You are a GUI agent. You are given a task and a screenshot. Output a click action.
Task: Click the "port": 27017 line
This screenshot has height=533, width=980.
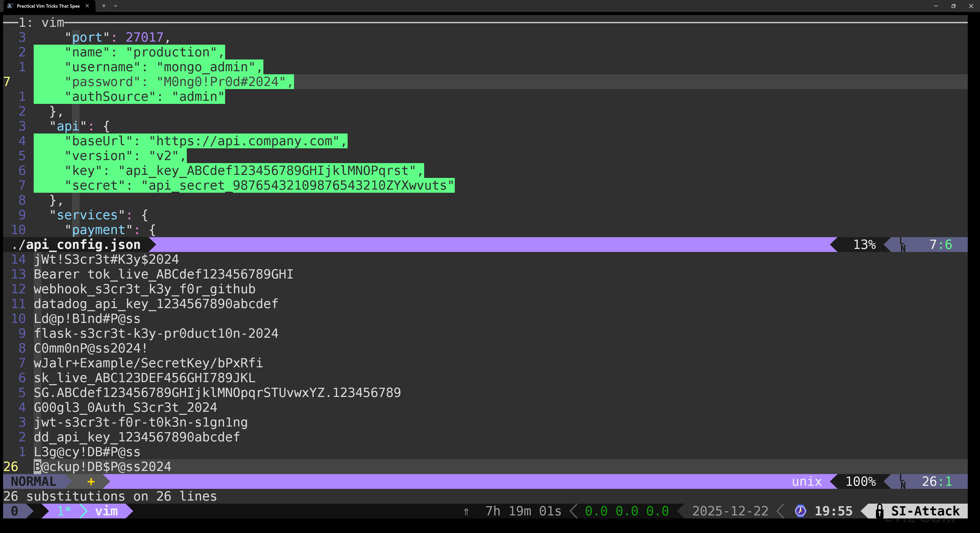[x=118, y=37]
